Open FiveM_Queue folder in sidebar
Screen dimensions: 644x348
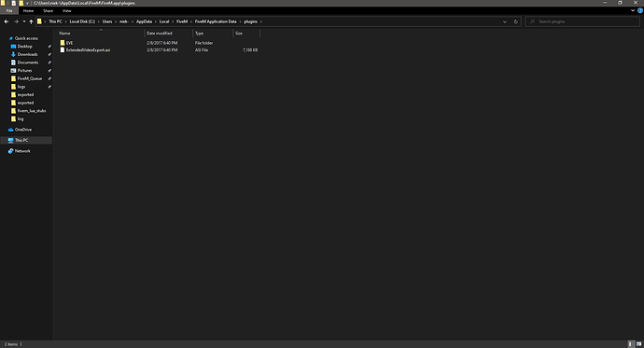(30, 78)
